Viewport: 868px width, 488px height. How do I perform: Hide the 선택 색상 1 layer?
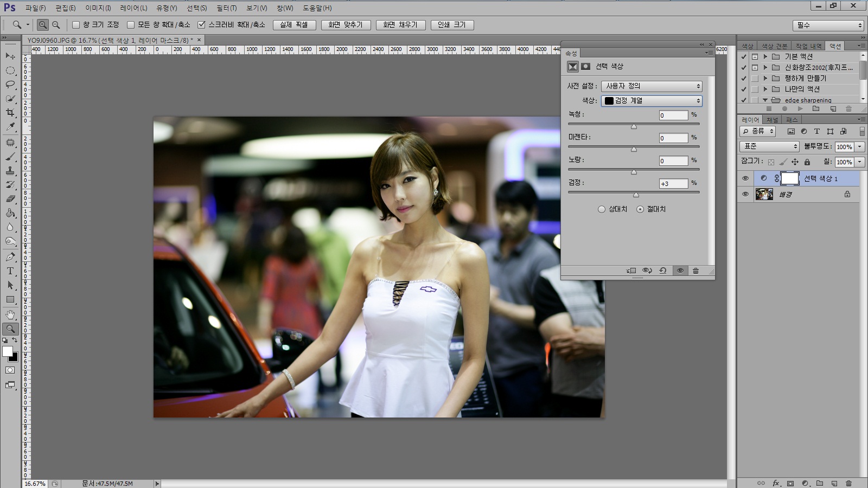tap(745, 178)
